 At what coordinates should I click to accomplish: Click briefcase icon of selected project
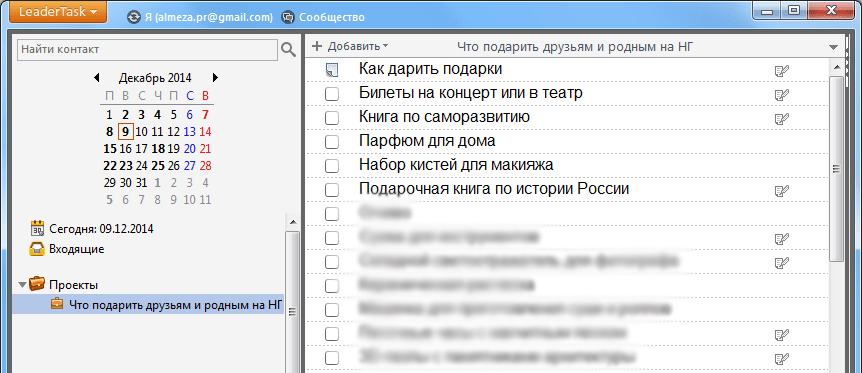(57, 304)
